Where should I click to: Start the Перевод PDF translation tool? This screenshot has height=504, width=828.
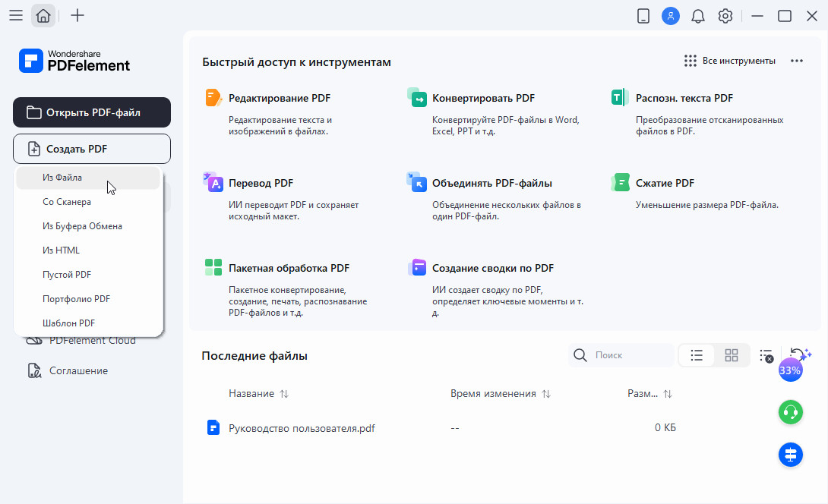261,183
